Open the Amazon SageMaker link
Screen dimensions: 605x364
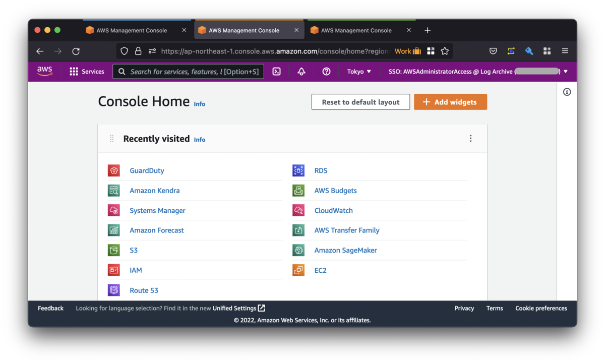(345, 250)
